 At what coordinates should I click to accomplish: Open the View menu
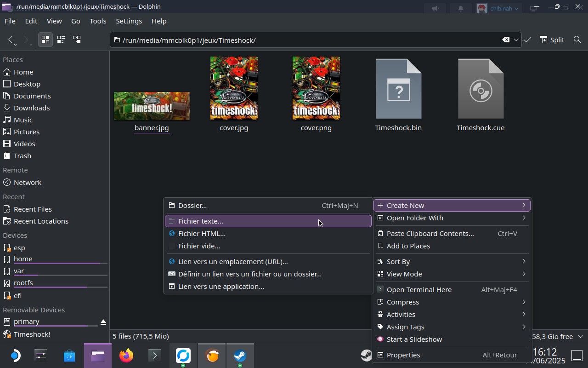(x=54, y=21)
